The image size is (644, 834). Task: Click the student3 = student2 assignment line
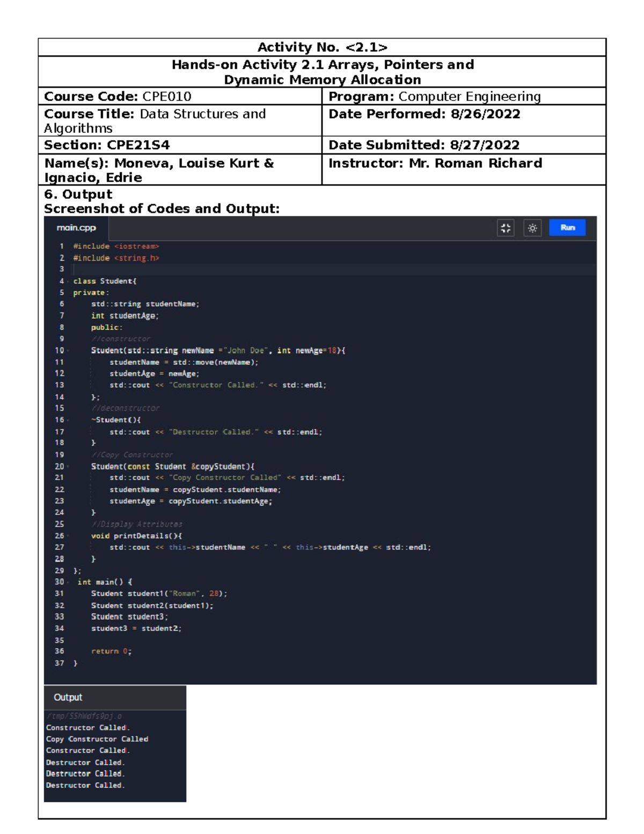[136, 628]
